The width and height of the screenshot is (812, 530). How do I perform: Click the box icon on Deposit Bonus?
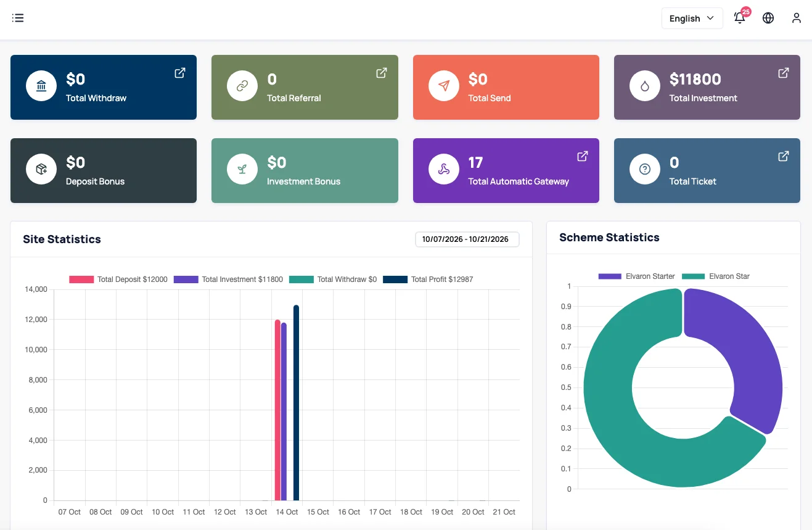pos(41,169)
